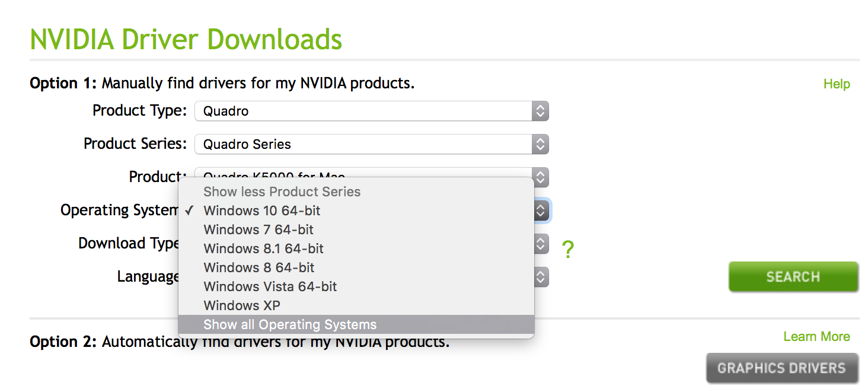
Task: Open the Language dropdown arrows
Action: pyautogui.click(x=541, y=276)
